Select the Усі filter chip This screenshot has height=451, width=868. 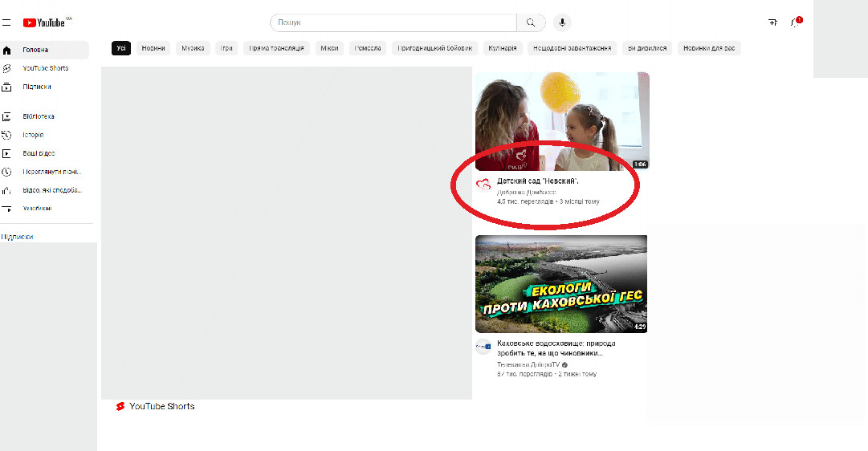tap(121, 48)
